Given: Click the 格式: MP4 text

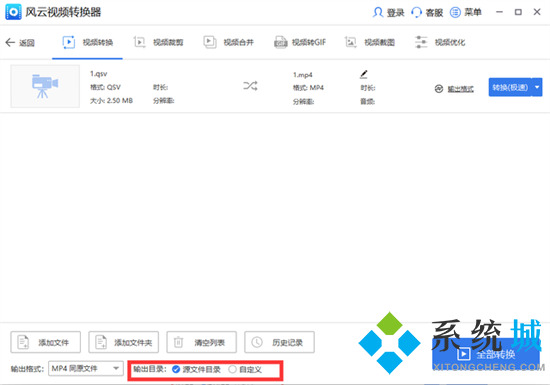Looking at the screenshot, I should click(308, 88).
